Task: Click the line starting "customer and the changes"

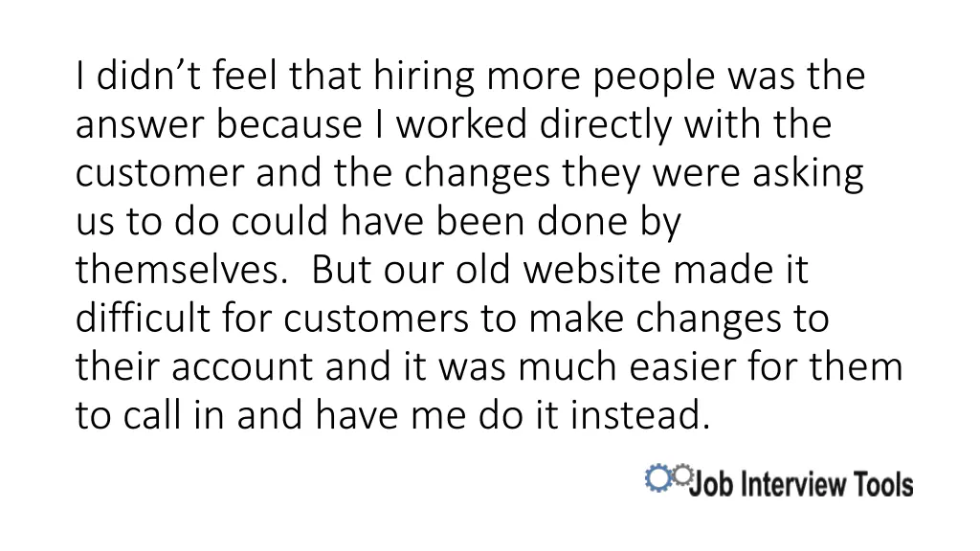Action: pyautogui.click(x=469, y=174)
